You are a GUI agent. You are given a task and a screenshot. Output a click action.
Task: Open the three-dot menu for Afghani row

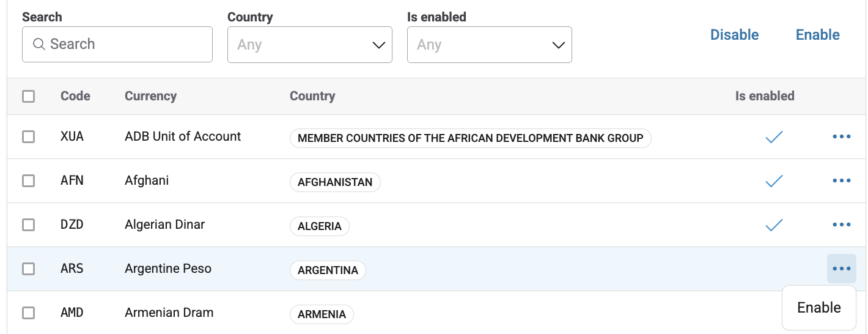(x=841, y=181)
